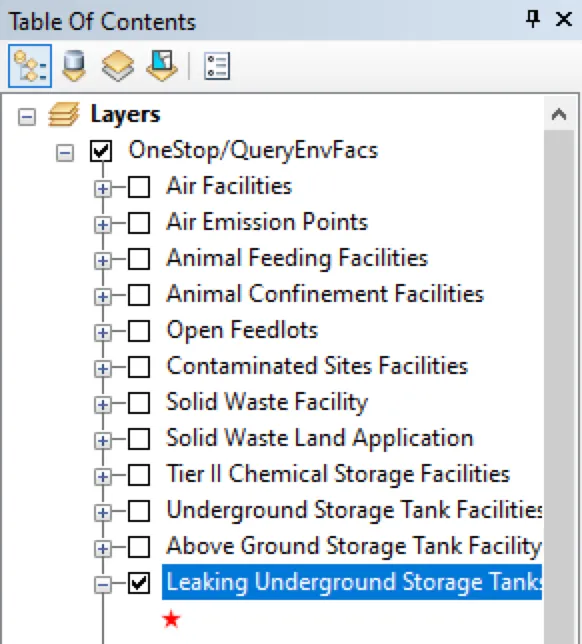Screen dimensions: 582x644
Task: Check Underground Storage Tank Facilities box
Action: pos(139,511)
